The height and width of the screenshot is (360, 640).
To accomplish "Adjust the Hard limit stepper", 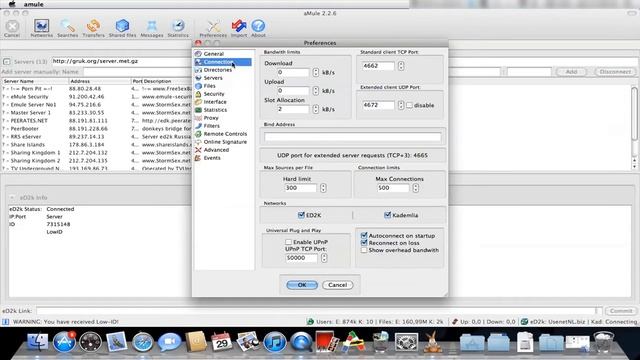I will coord(323,188).
